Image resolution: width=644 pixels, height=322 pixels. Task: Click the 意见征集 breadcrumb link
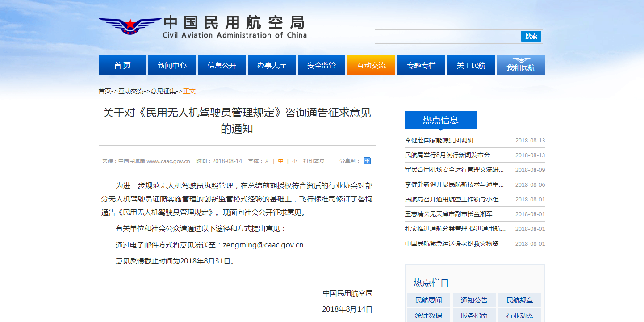(163, 91)
